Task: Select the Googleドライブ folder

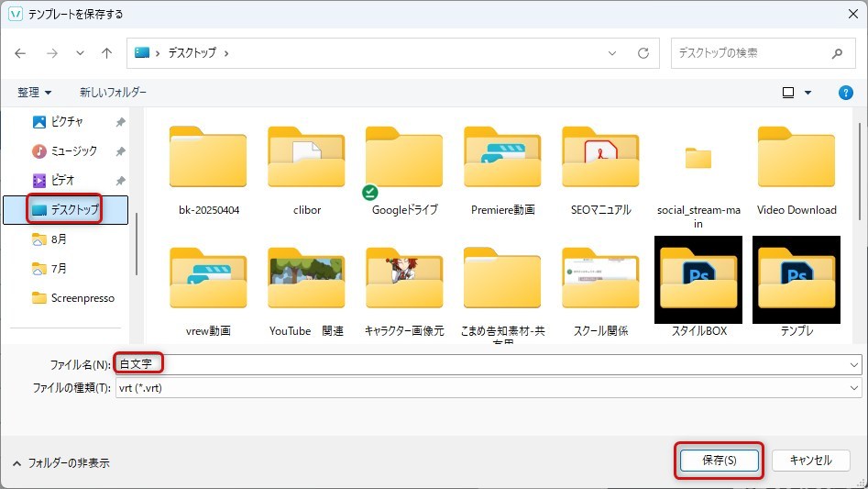Action: pos(404,171)
